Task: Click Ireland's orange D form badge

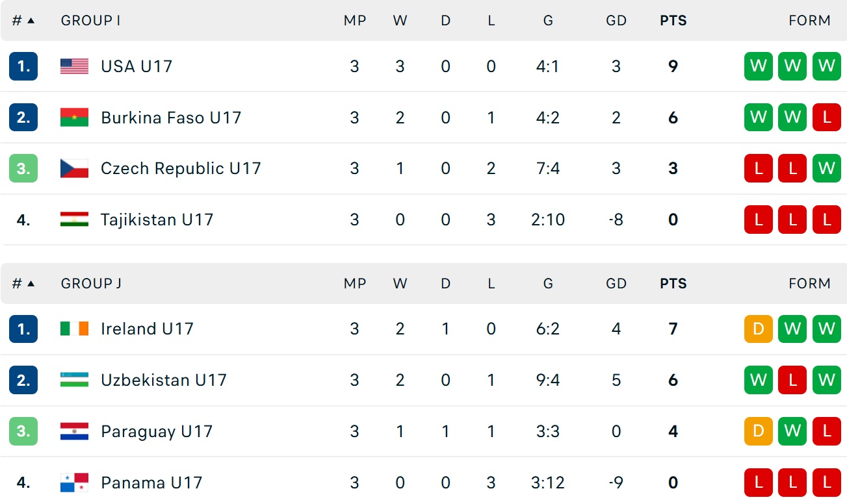Action: coord(758,329)
